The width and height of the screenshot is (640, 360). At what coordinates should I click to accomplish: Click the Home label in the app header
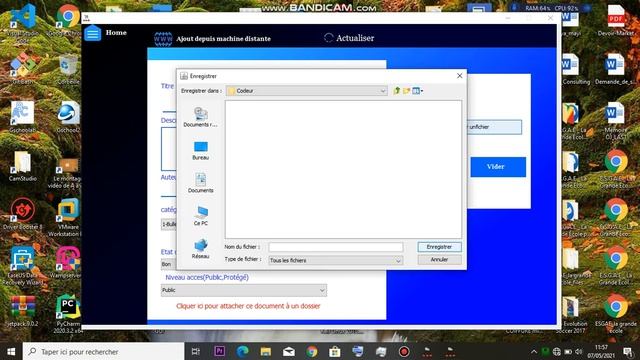[x=116, y=32]
